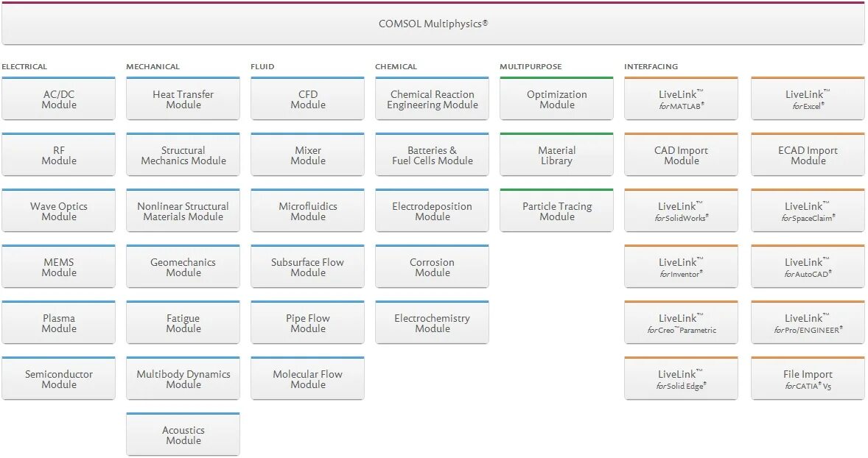Image resolution: width=868 pixels, height=458 pixels.
Task: Open the Acoustics Module
Action: pos(183,434)
